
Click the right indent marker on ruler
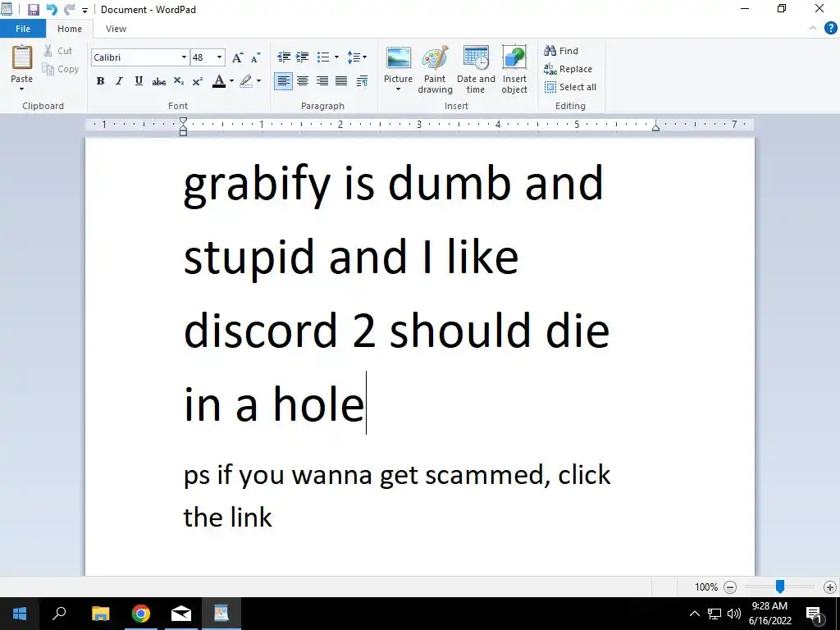tap(655, 127)
